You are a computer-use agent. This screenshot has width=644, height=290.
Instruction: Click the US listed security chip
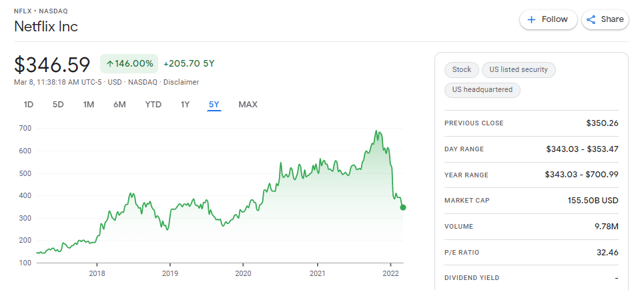(519, 70)
